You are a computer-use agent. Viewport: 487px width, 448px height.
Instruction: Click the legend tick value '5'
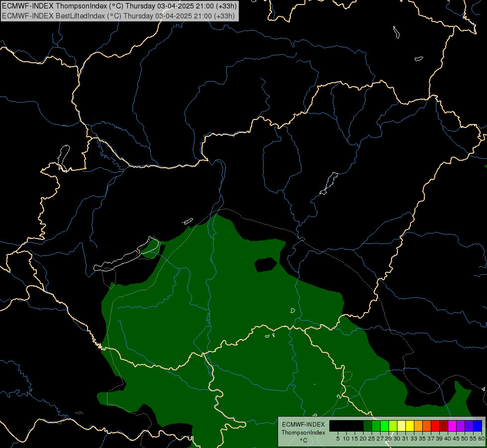point(338,439)
